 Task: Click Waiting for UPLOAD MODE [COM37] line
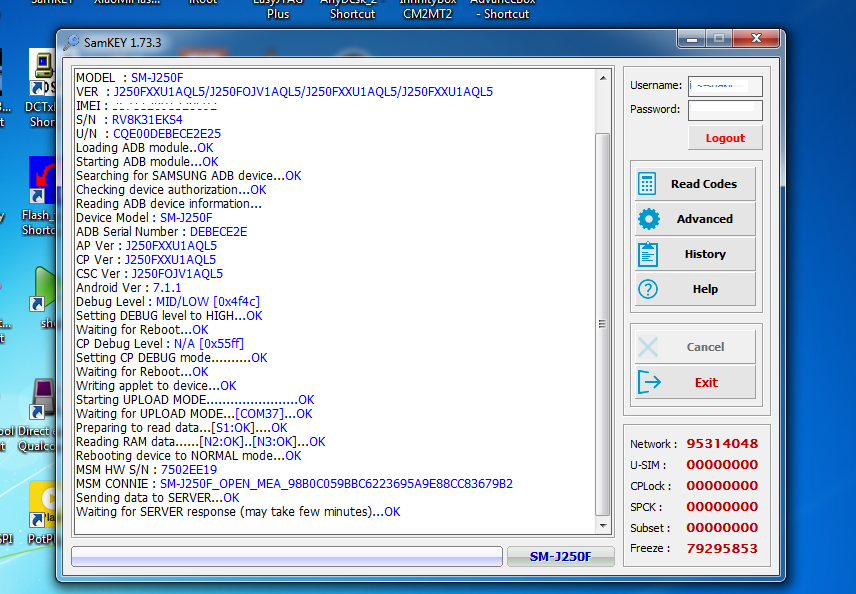coord(194,414)
